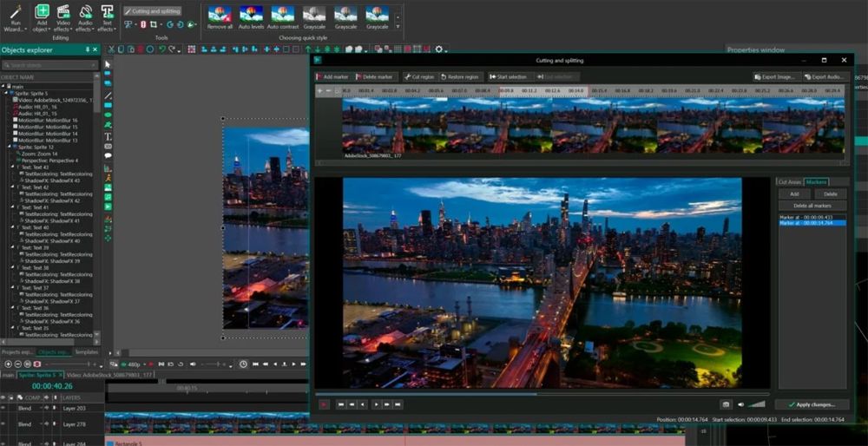This screenshot has height=446, width=868.
Task: Open the main timeline tab
Action: point(8,375)
